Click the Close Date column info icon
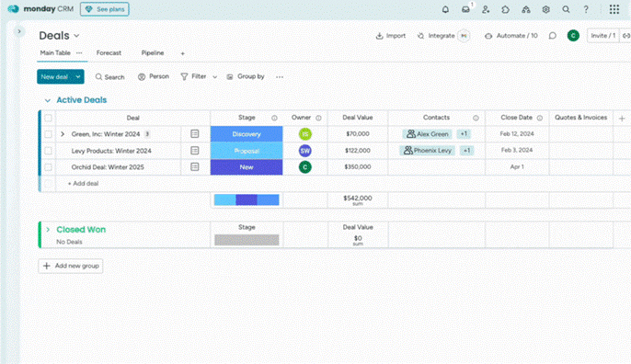 pos(540,118)
